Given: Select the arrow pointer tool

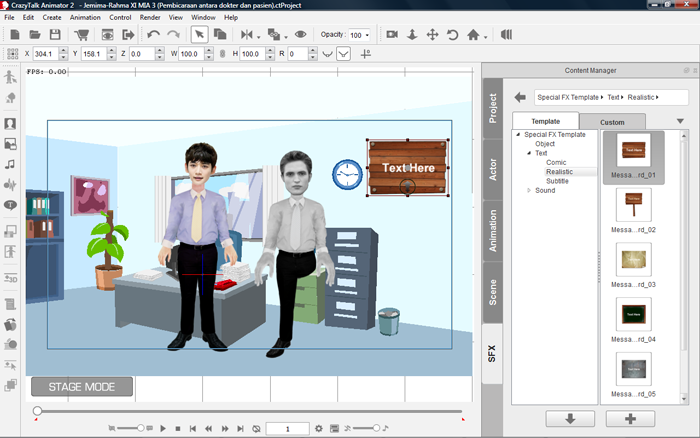Looking at the screenshot, I should (x=199, y=35).
